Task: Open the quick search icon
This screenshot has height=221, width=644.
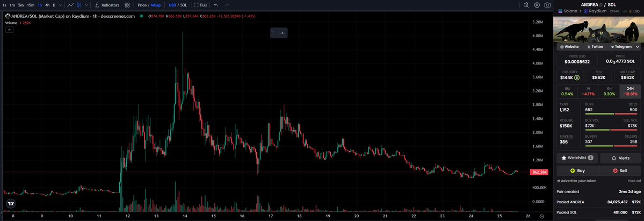Action: point(526,5)
